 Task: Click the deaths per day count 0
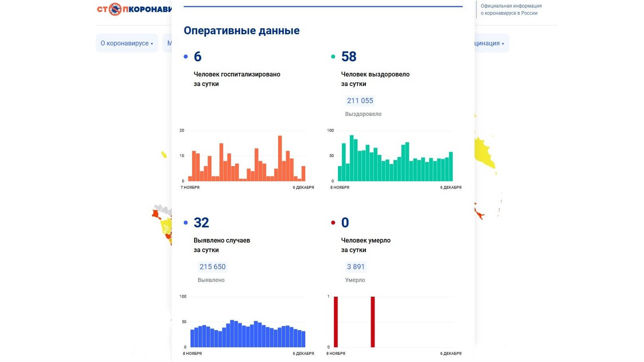click(x=345, y=223)
